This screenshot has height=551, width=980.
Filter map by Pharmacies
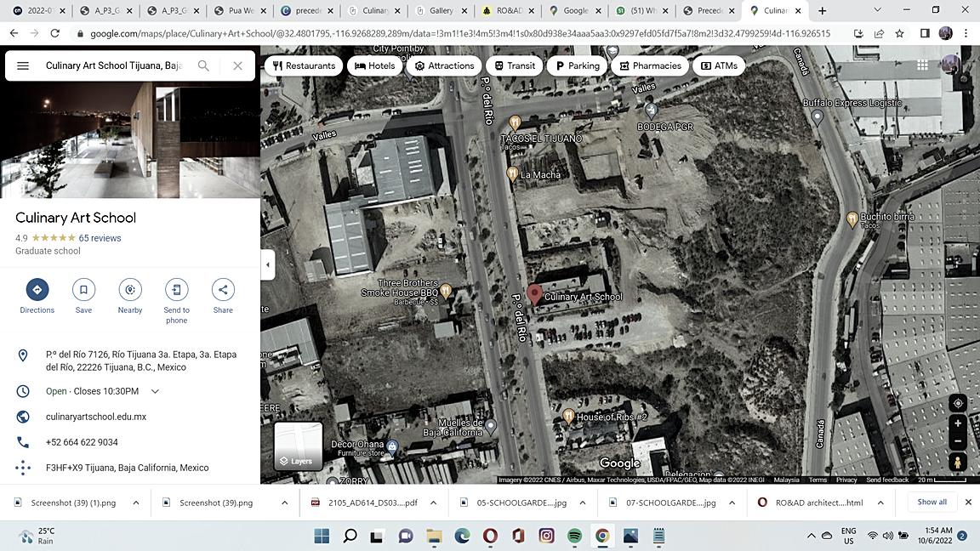pyautogui.click(x=648, y=65)
